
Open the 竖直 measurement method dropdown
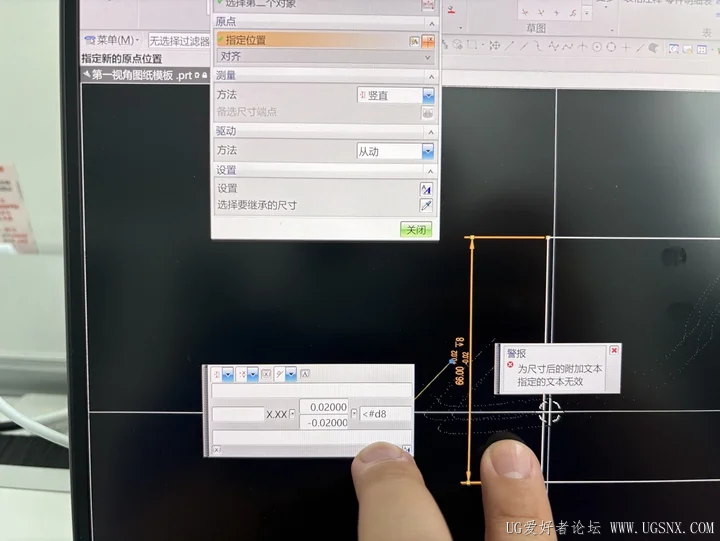[x=428, y=95]
